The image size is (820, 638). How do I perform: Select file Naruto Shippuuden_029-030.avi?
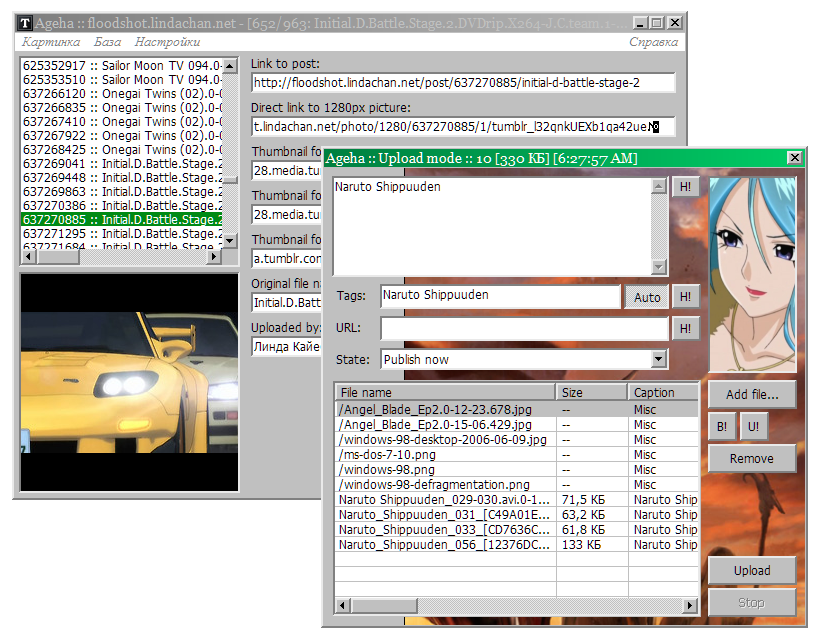pos(444,500)
